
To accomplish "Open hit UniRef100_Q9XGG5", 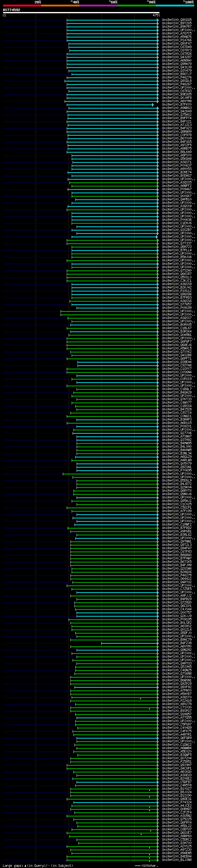I will (177, 20).
